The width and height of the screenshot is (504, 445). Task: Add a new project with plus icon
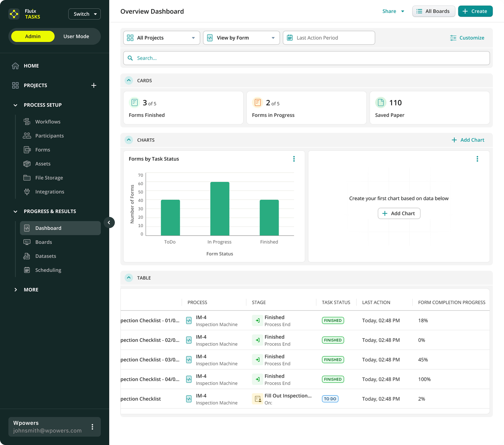[x=94, y=85]
